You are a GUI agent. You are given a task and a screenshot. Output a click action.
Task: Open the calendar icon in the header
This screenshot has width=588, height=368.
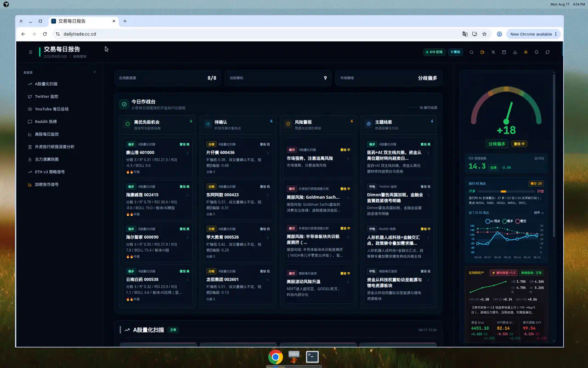coord(504,52)
